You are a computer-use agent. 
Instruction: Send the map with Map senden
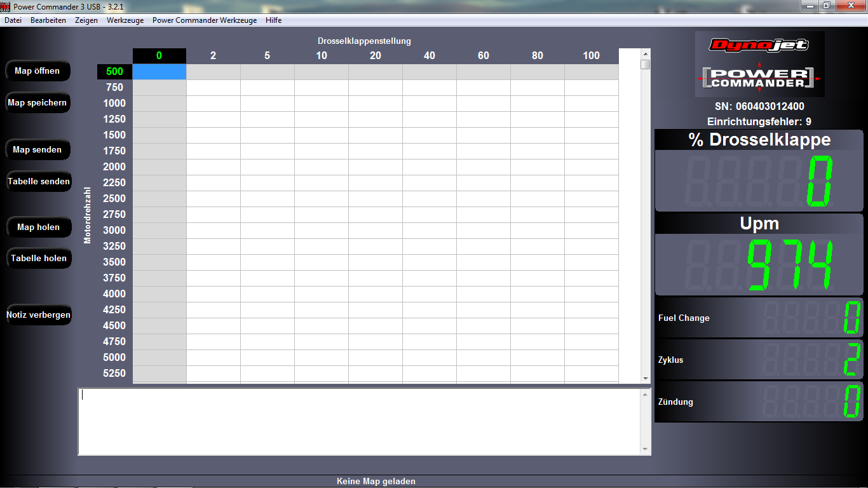(x=37, y=150)
